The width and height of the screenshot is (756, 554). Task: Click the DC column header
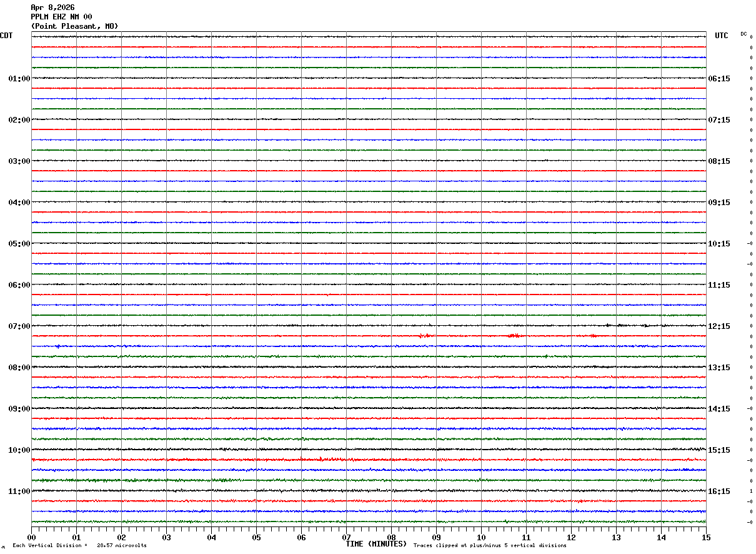tap(744, 34)
